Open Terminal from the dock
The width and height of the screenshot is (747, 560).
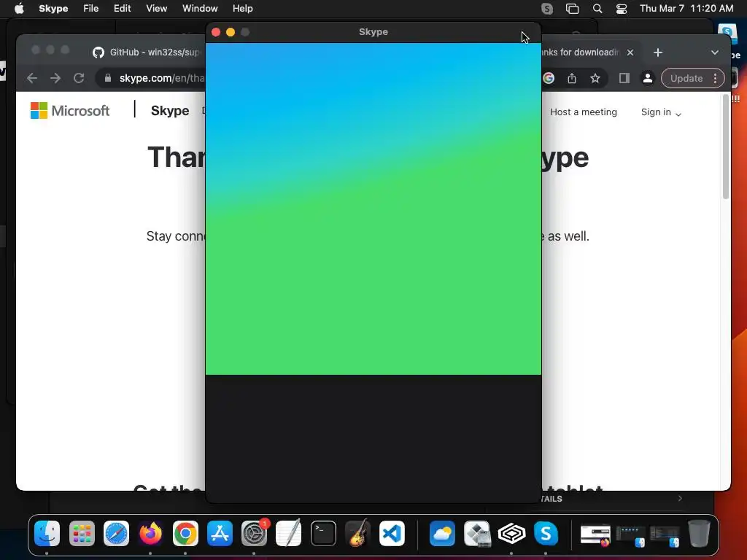(323, 533)
